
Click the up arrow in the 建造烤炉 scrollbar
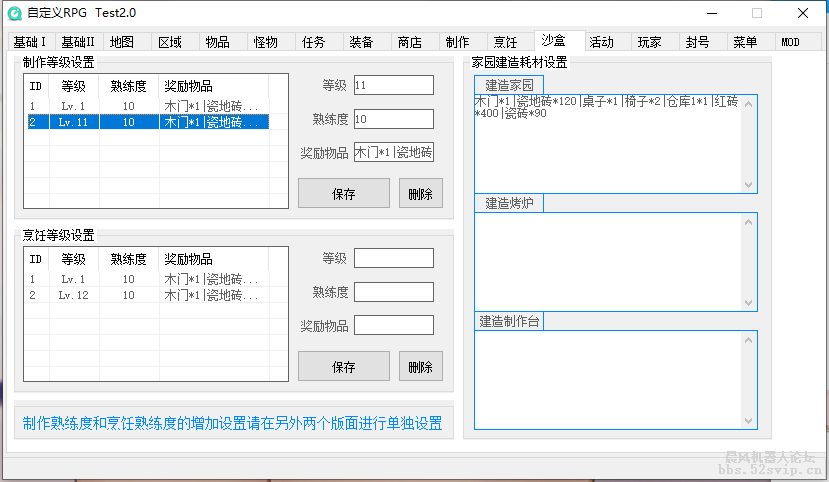point(749,221)
